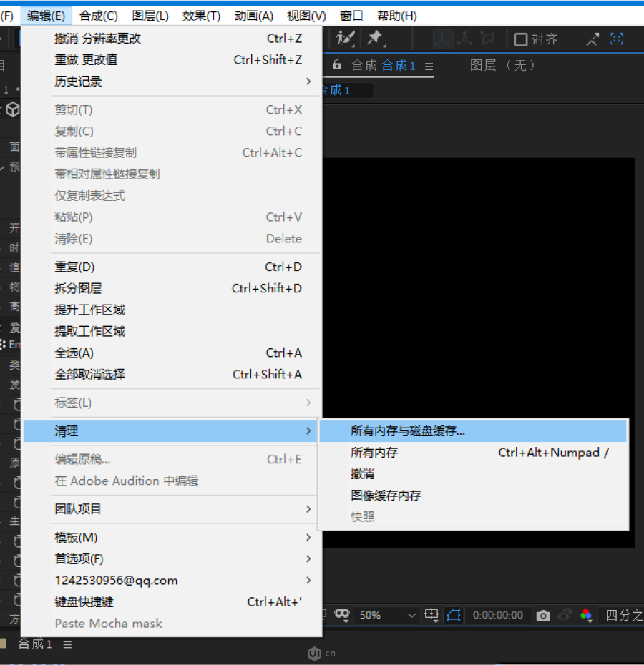Image resolution: width=644 pixels, height=665 pixels.
Task: Click the 0:00:00:00 current time field
Action: point(497,615)
